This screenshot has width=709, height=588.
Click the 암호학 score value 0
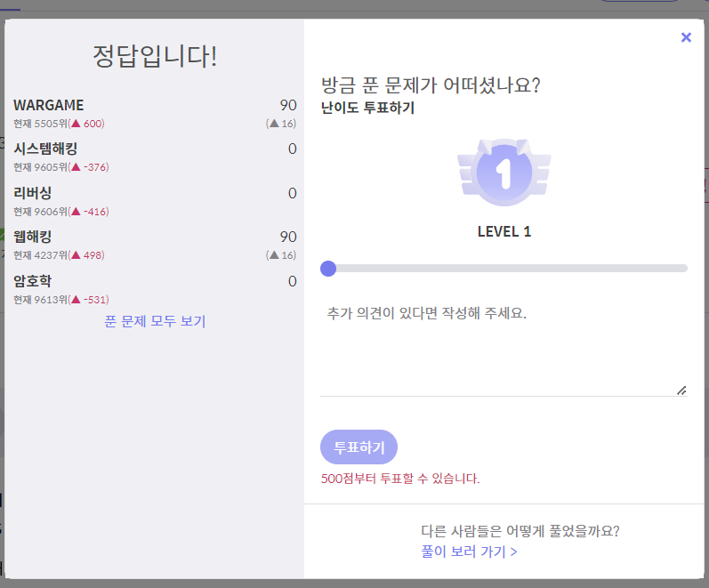(293, 281)
